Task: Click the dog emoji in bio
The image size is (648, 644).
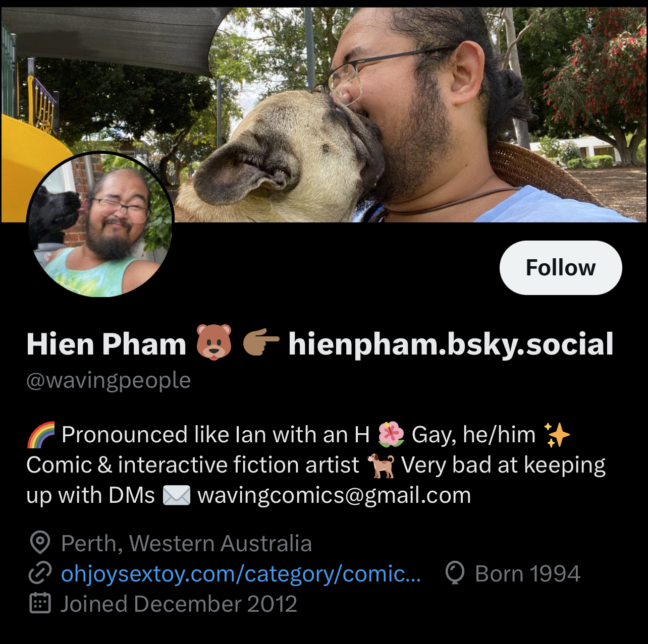Action: tap(381, 465)
